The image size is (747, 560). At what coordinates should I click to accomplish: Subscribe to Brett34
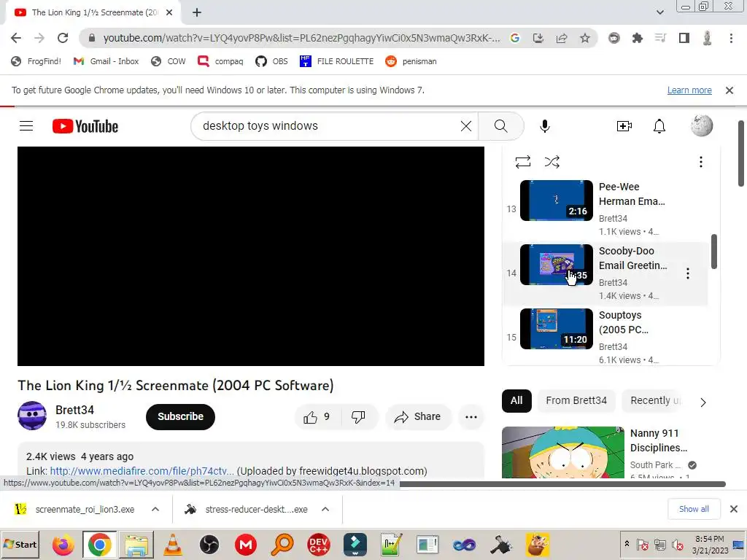[181, 416]
